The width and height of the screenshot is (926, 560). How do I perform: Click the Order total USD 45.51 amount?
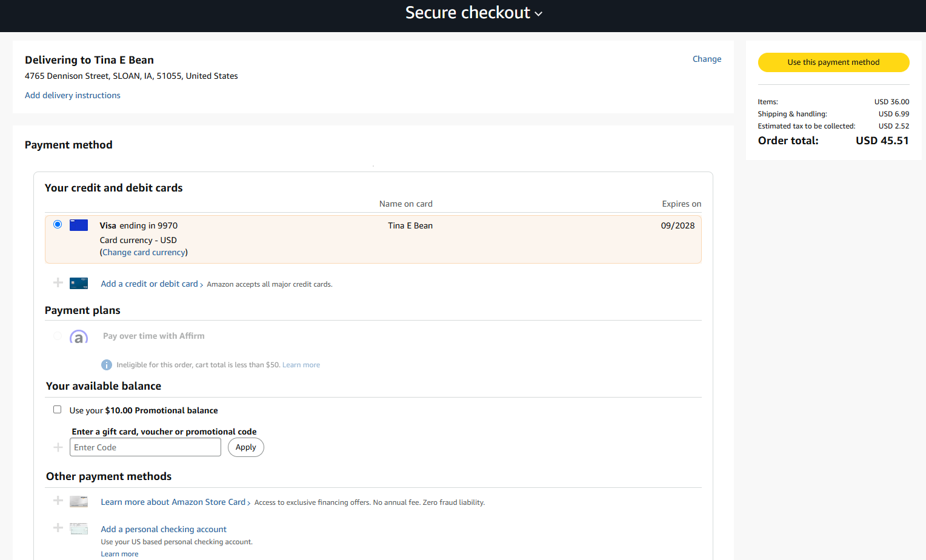882,141
